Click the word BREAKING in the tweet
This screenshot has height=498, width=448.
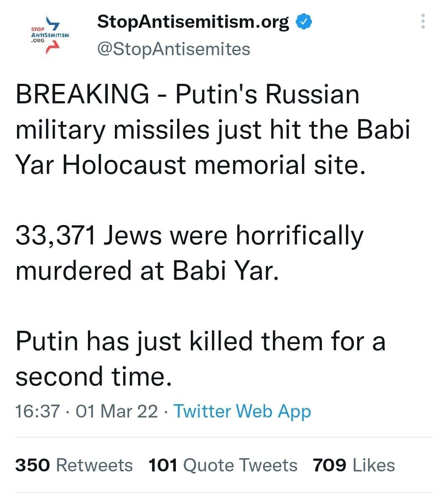[x=82, y=94]
